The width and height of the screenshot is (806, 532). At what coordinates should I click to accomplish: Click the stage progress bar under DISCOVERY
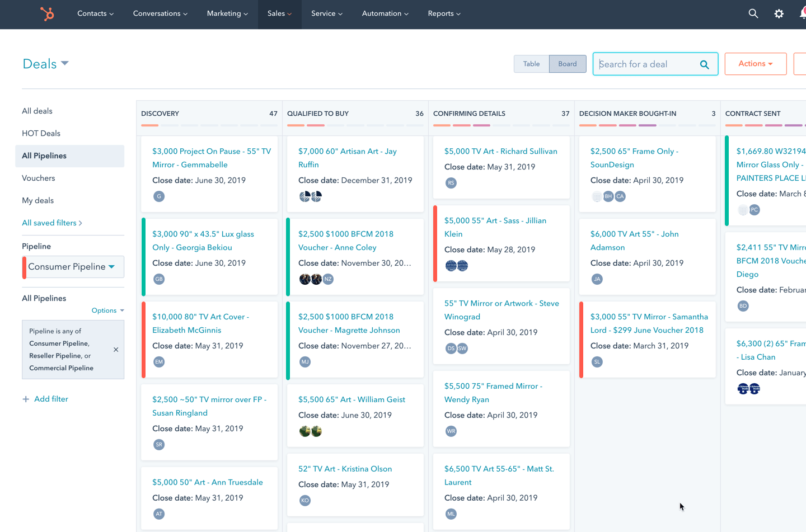[x=209, y=125]
